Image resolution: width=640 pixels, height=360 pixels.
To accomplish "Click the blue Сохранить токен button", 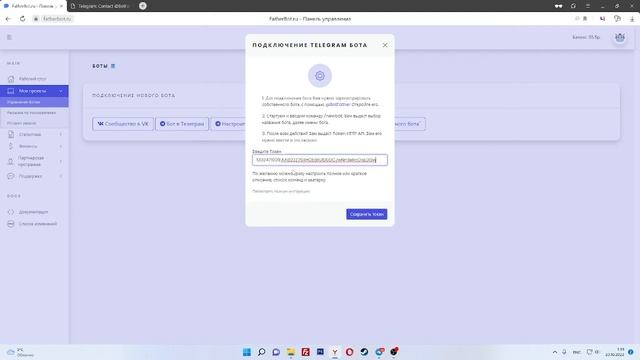I will 367,214.
